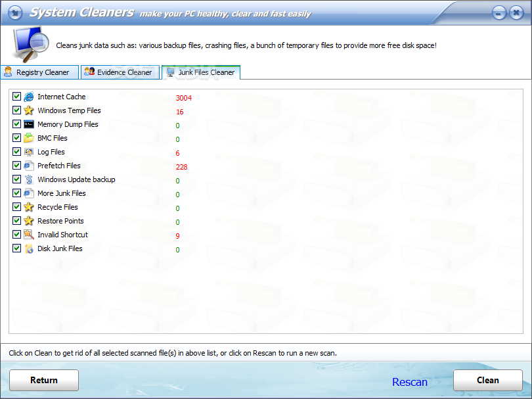Image resolution: width=532 pixels, height=399 pixels.
Task: Click the Memory Dump Files console icon
Action: point(29,124)
